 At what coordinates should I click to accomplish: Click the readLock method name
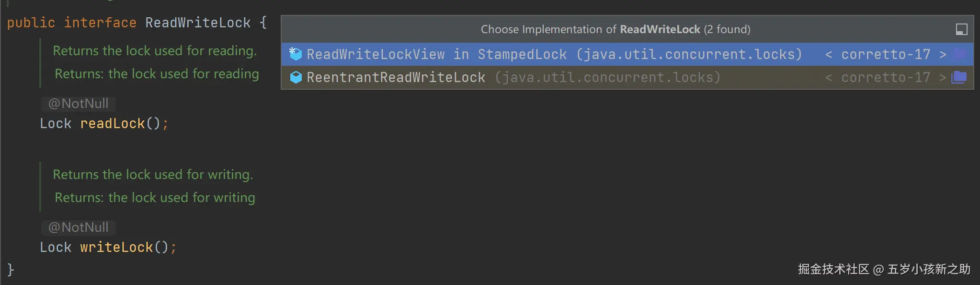click(x=113, y=124)
